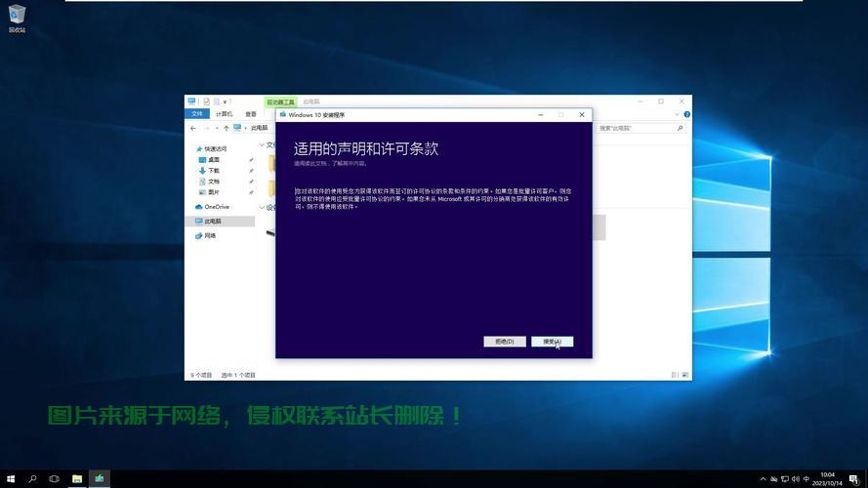Open the volume speaker tray icon
This screenshot has height=488, width=868.
coord(796,479)
